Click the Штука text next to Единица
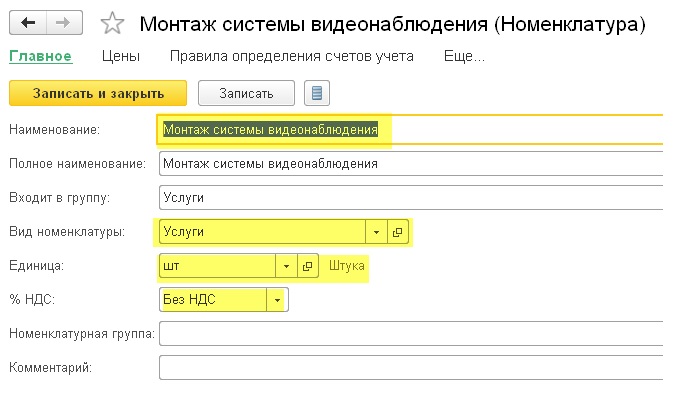678x394 pixels. (347, 266)
